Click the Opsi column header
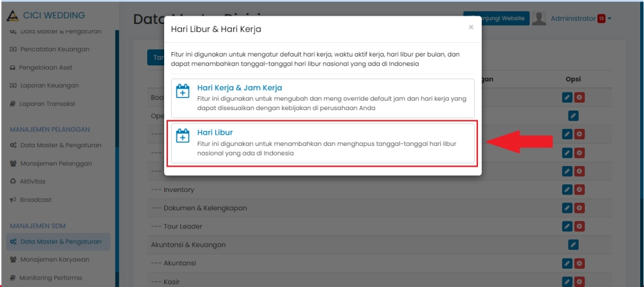The image size is (644, 287). point(574,79)
